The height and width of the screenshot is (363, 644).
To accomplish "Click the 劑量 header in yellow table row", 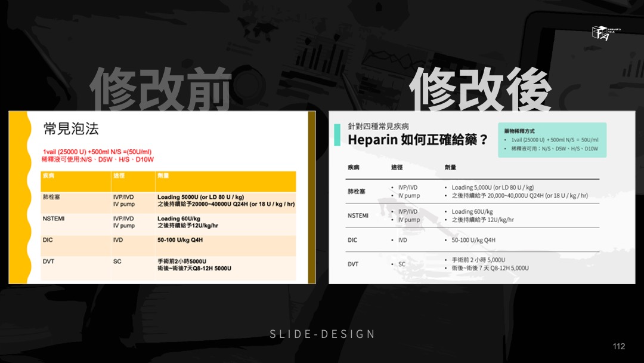I will pyautogui.click(x=163, y=176).
